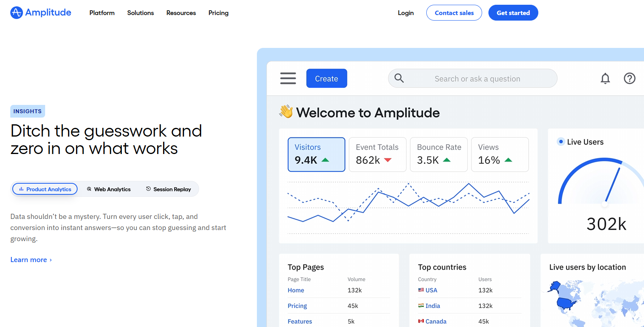The width and height of the screenshot is (644, 327).
Task: Open the Features link in Top Pages
Action: [300, 321]
